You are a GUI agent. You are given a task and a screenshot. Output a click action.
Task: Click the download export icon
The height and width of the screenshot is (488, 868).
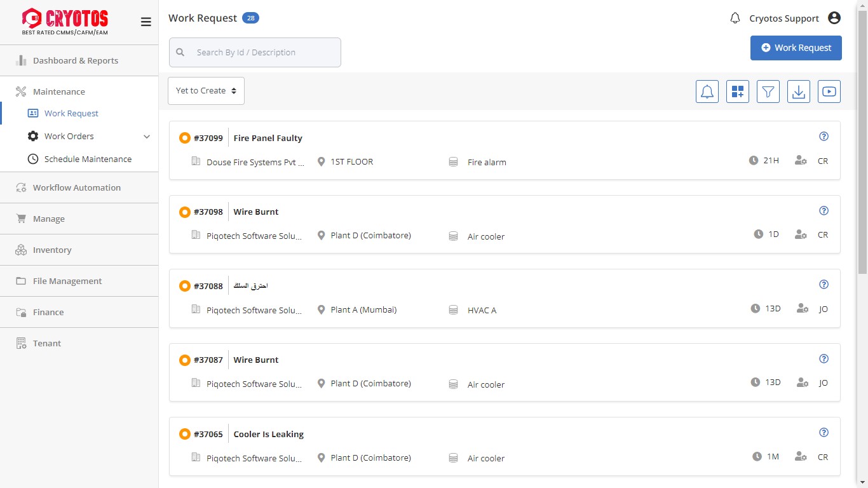798,91
